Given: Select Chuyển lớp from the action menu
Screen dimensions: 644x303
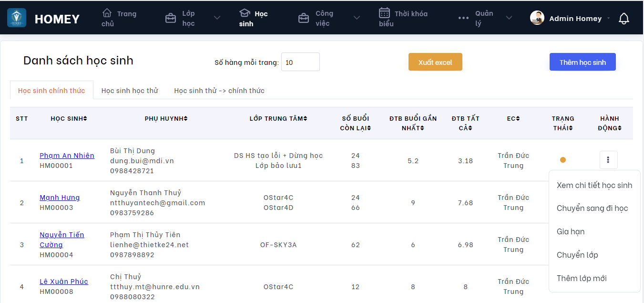Looking at the screenshot, I should coord(577,255).
